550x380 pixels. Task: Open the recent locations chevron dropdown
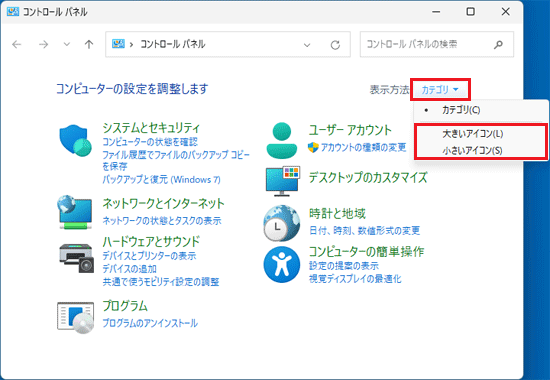coord(67,44)
